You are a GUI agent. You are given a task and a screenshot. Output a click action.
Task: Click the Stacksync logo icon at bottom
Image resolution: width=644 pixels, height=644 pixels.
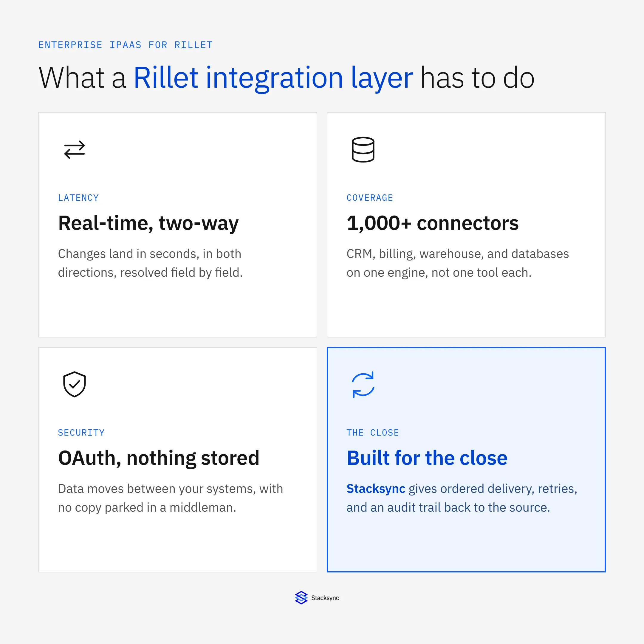(x=301, y=598)
